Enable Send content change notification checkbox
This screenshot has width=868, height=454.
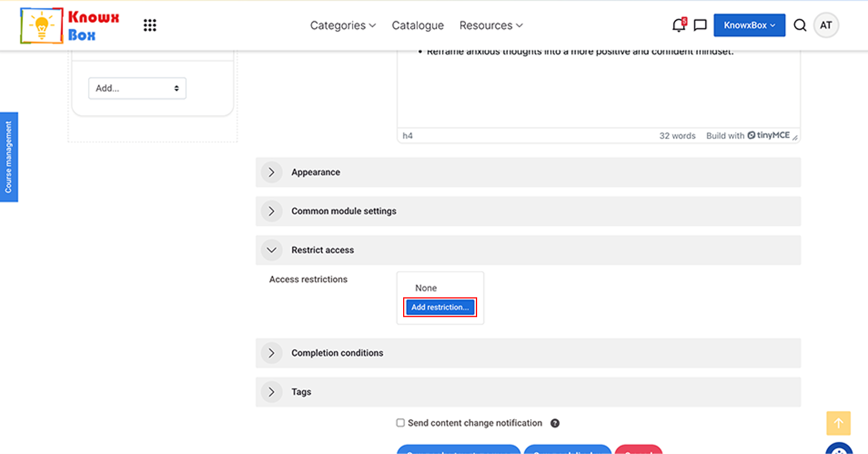pyautogui.click(x=400, y=423)
